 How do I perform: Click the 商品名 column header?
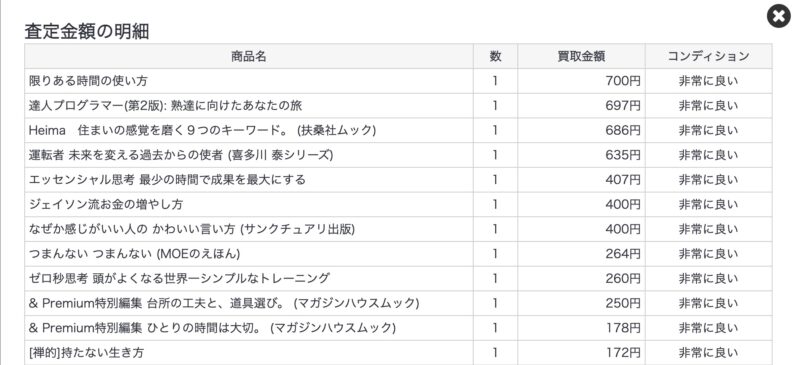[249, 56]
